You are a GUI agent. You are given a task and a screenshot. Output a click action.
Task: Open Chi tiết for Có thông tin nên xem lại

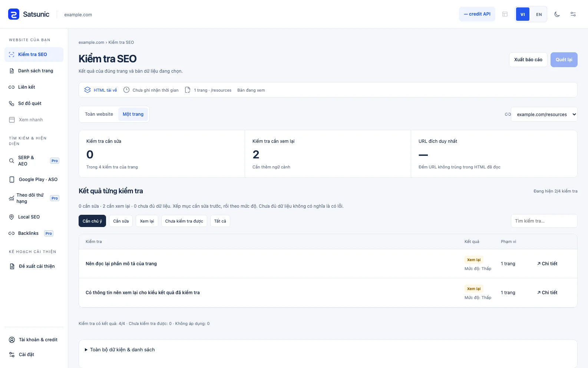click(x=547, y=293)
